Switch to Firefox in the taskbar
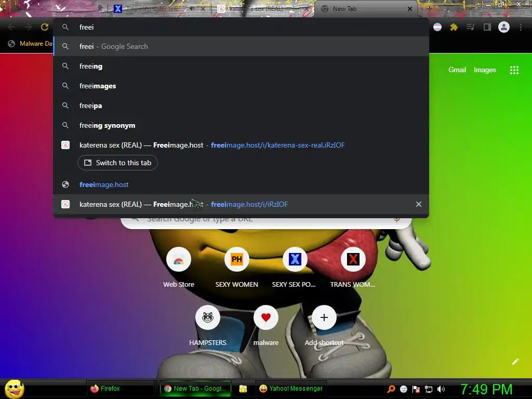This screenshot has height=399, width=532. click(x=122, y=389)
